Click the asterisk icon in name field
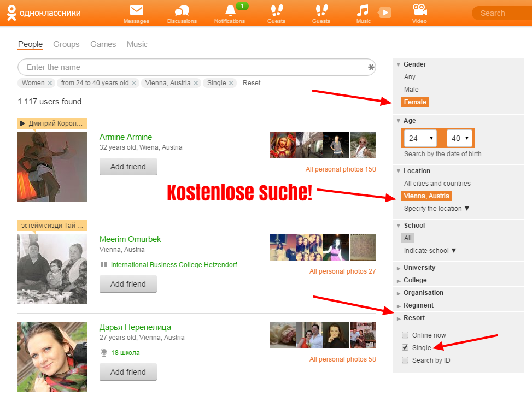 coord(371,67)
